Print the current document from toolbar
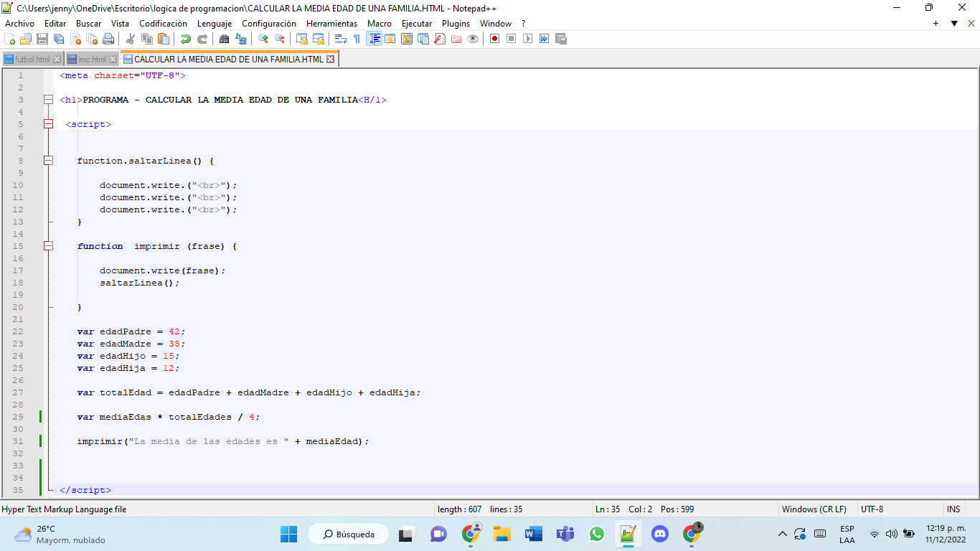Image resolution: width=980 pixels, height=551 pixels. [108, 39]
